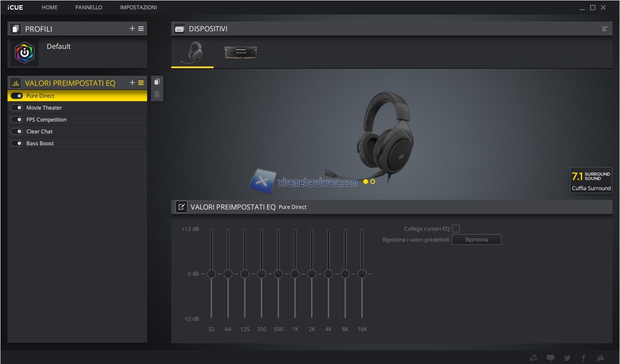Image resolution: width=620 pixels, height=364 pixels.
Task: Click the copy preset icon
Action: tap(157, 82)
